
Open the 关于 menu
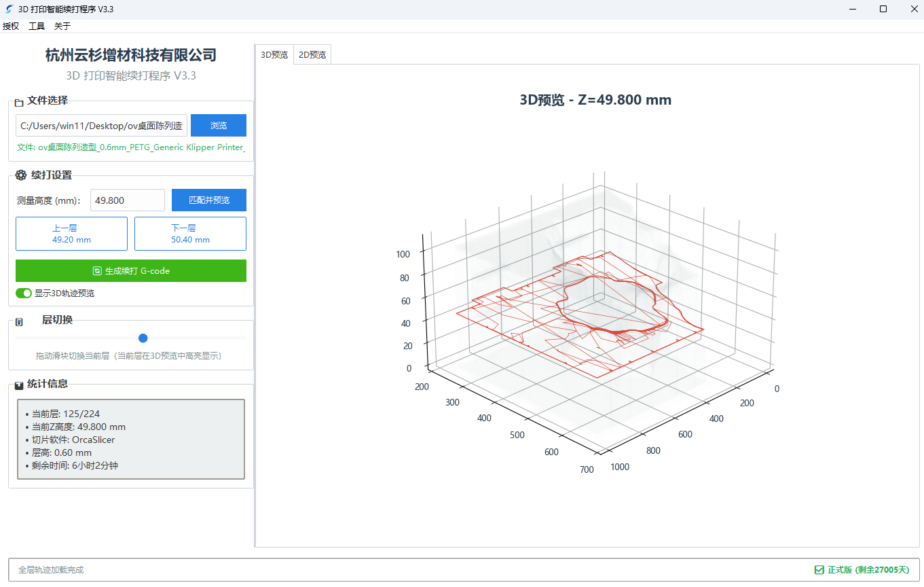[x=61, y=26]
